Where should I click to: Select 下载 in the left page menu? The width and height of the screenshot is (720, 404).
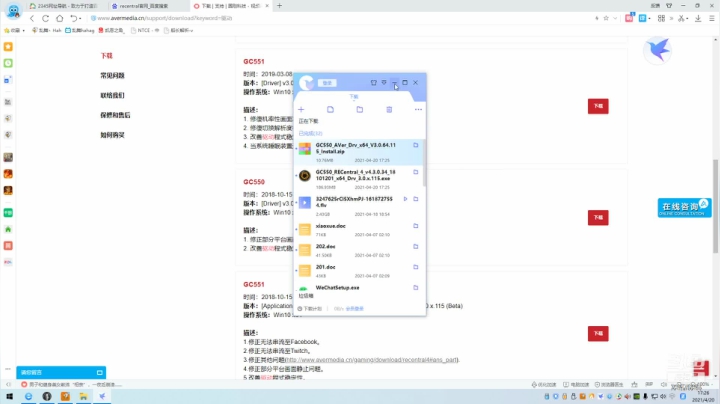tap(107, 56)
